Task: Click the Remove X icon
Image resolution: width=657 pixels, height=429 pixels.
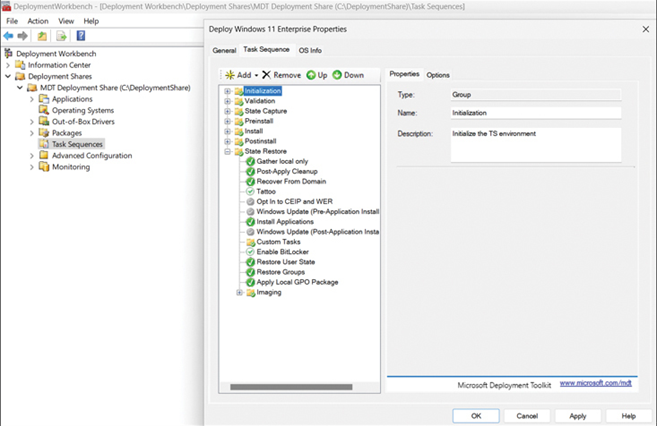Action: (266, 75)
